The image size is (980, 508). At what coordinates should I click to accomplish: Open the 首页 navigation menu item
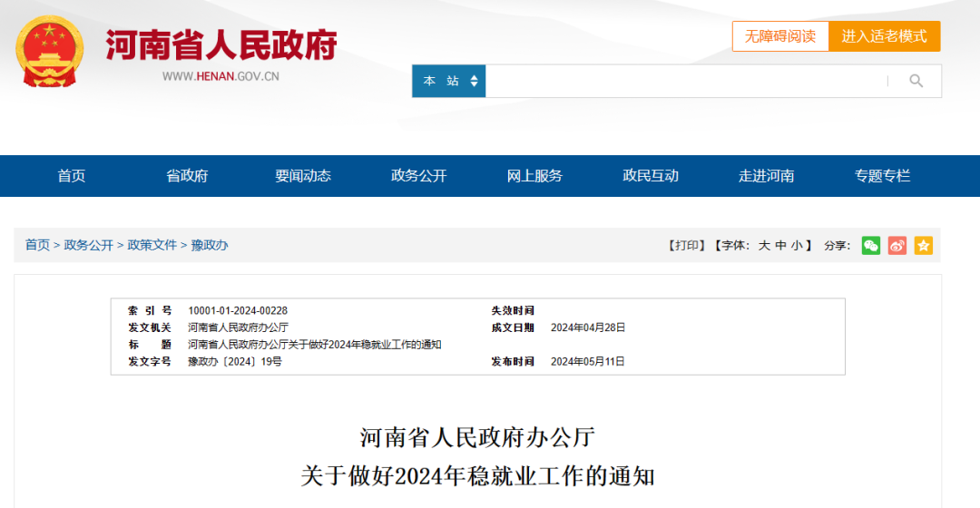(72, 176)
